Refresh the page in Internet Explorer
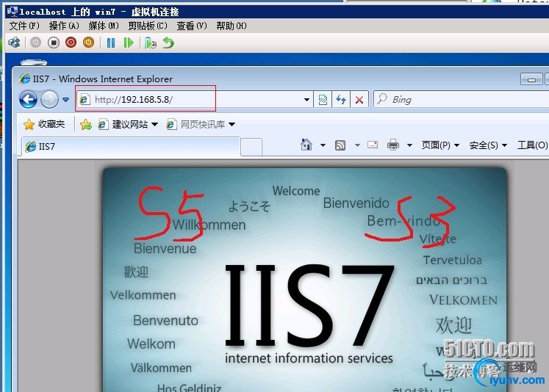This screenshot has width=549, height=392. click(341, 100)
